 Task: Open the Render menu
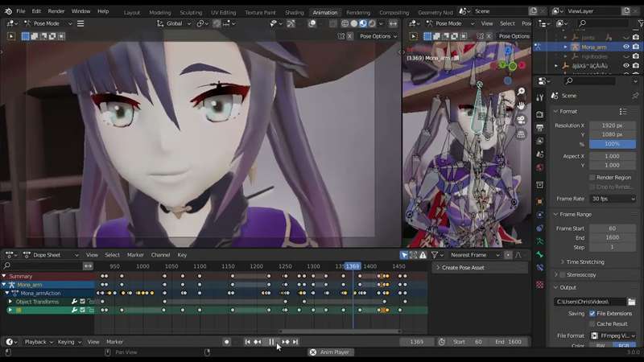(x=56, y=11)
